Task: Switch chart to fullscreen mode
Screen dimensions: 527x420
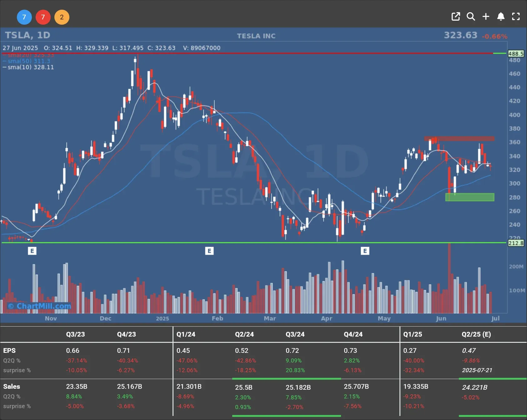Action: (516, 17)
